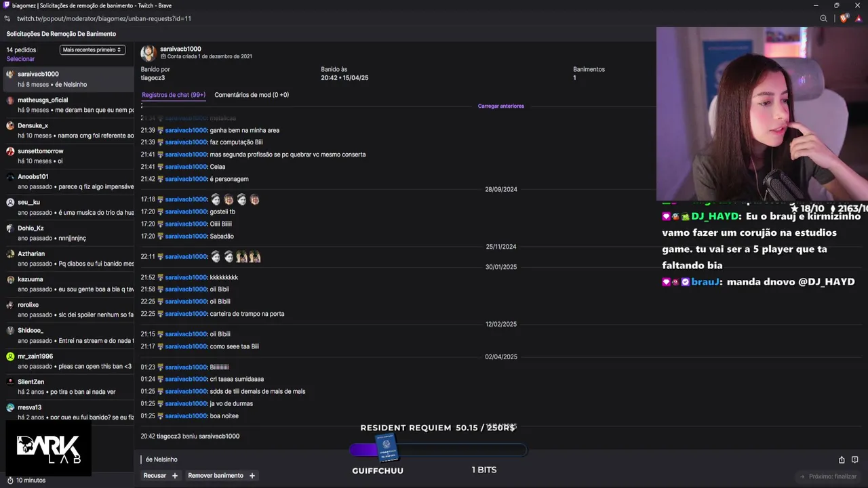Click the Selecionar link
The height and width of the screenshot is (488, 868).
point(20,59)
